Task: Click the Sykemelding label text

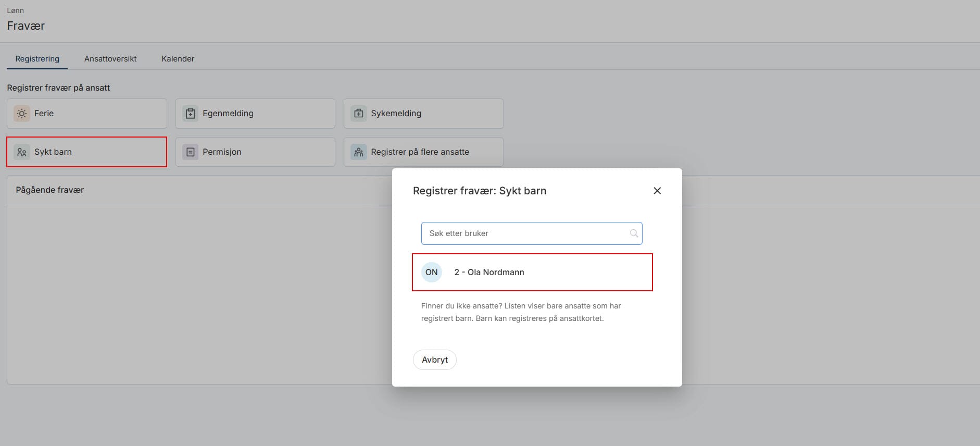Action: pyautogui.click(x=396, y=114)
